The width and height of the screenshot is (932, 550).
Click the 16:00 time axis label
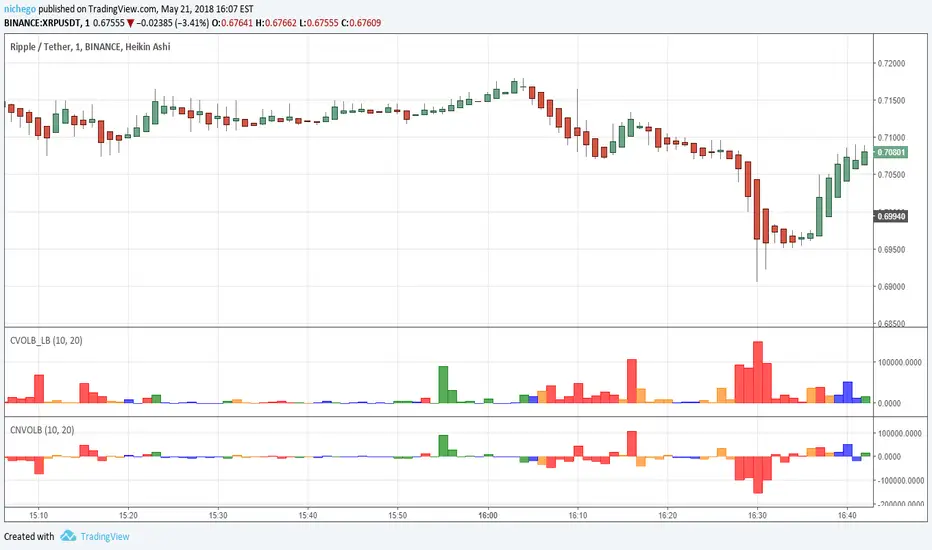pyautogui.click(x=487, y=515)
